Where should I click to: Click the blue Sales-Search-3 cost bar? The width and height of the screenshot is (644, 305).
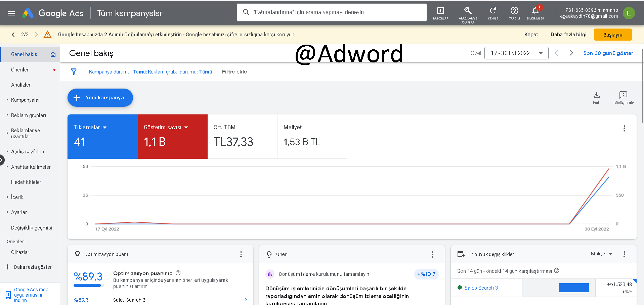574,288
